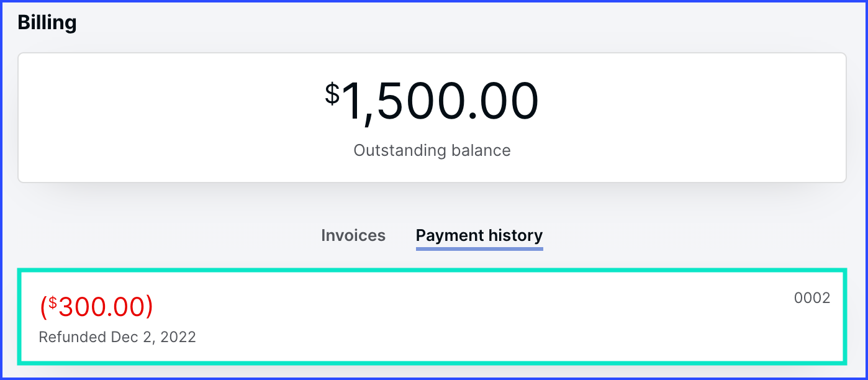
Task: Click the $1,500.00 balance amount
Action: click(x=432, y=102)
